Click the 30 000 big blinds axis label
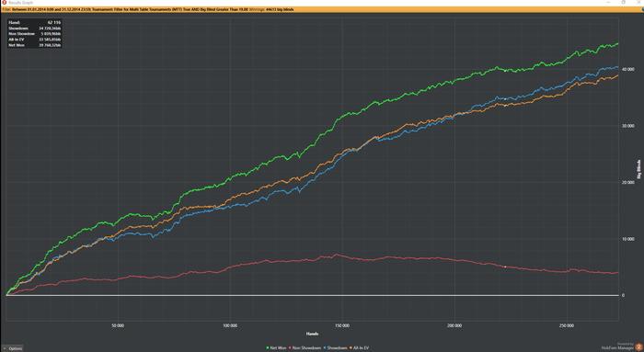The width and height of the screenshot is (644, 352). pyautogui.click(x=627, y=126)
